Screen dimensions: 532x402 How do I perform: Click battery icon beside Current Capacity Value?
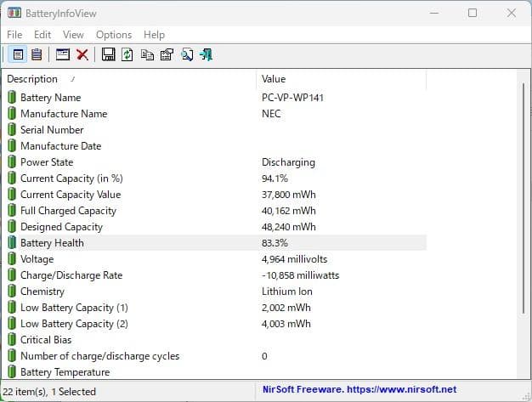[12, 195]
